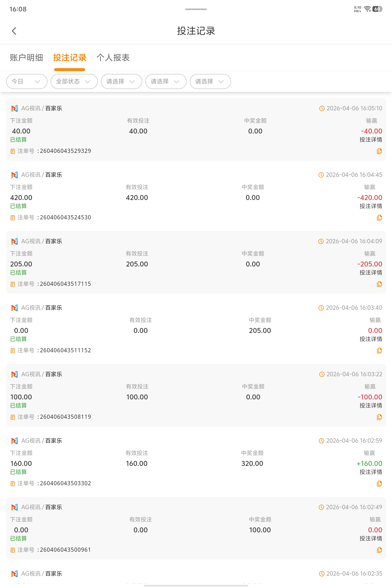Tap AG logo on 16:05:10 record

pos(14,108)
